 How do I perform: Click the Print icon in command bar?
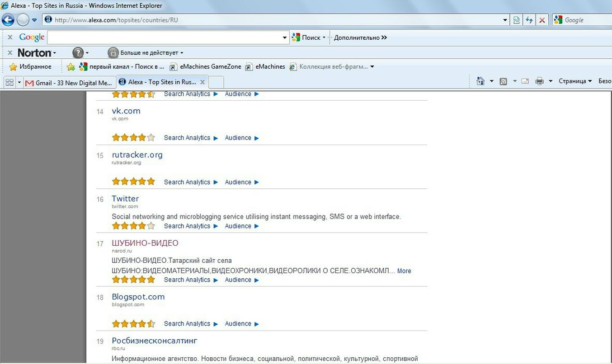click(x=539, y=81)
